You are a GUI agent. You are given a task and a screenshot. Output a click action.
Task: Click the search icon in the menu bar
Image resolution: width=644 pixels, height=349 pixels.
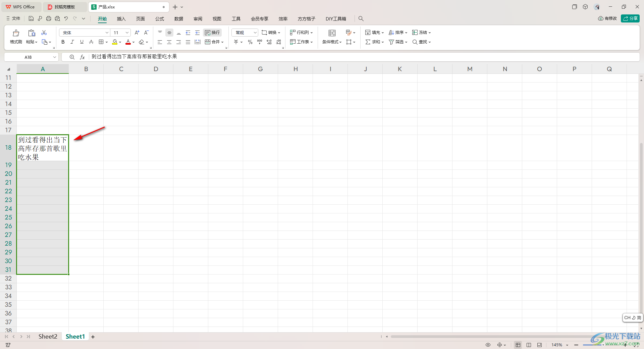(361, 19)
